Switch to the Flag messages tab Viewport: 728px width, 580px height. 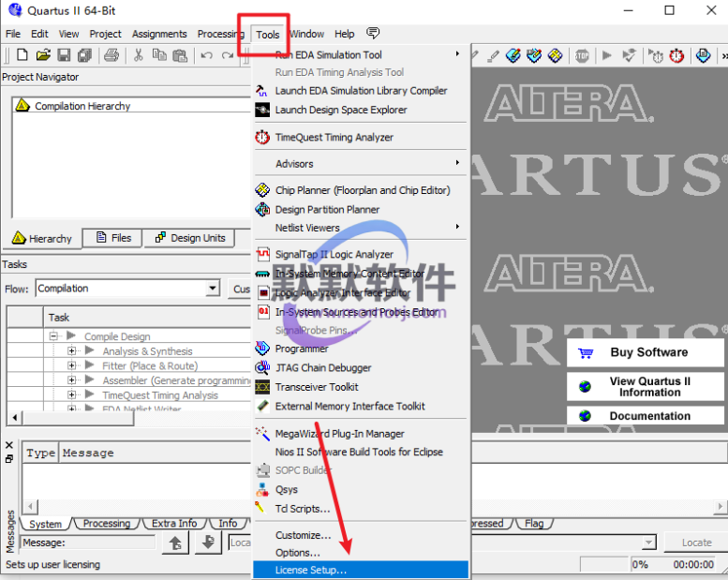[x=534, y=524]
